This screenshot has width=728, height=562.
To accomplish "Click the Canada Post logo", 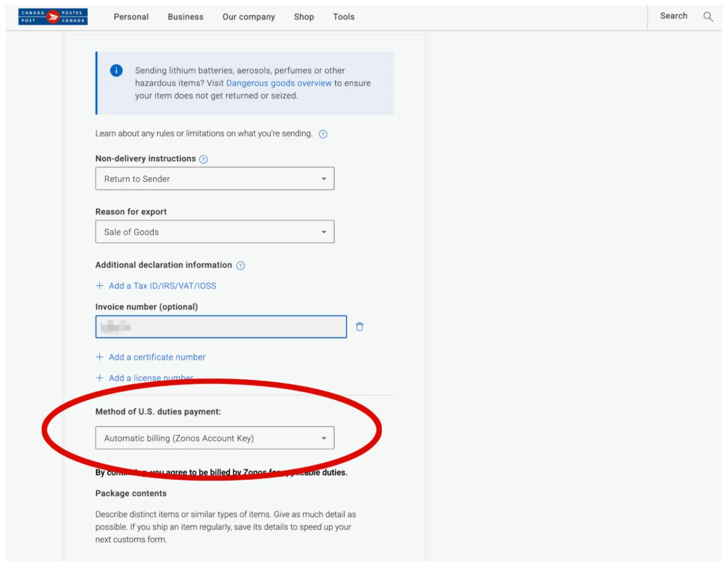I will [53, 17].
